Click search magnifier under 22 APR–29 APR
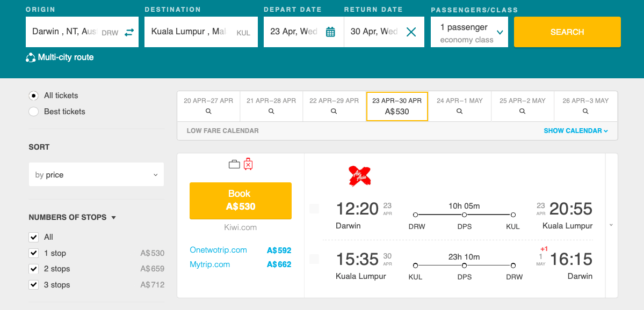 tap(334, 111)
